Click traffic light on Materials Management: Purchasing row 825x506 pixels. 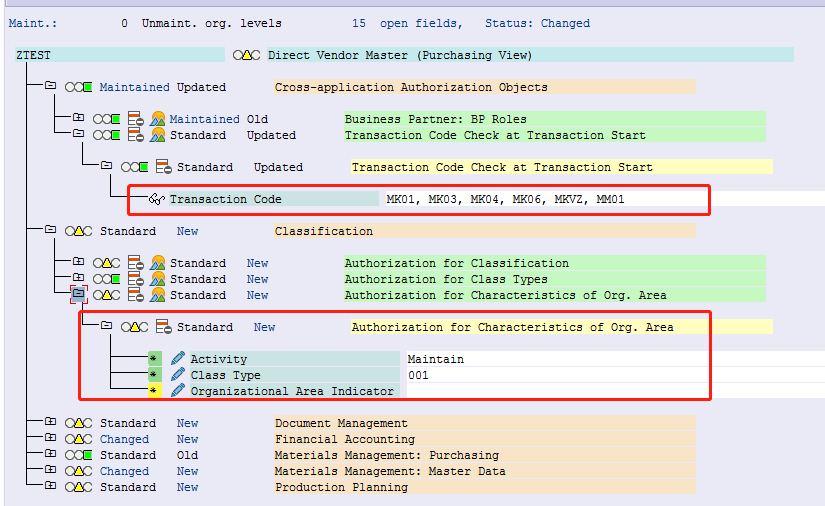point(78,456)
